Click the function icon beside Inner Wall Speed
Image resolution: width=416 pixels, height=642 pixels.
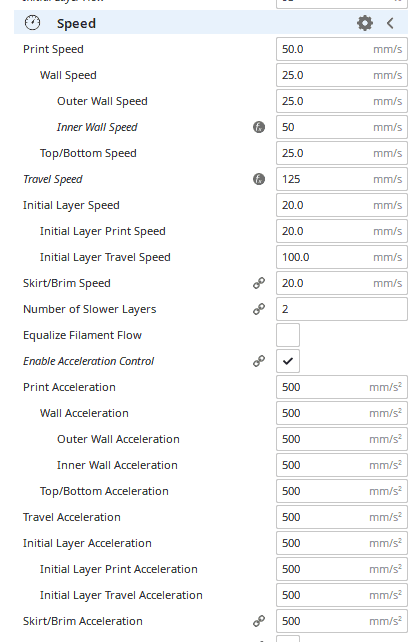point(259,127)
